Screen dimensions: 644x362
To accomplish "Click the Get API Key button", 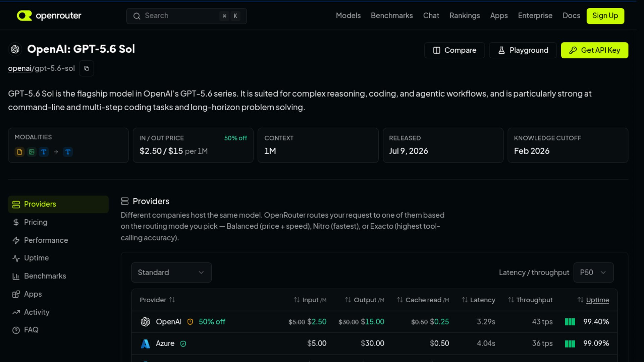I will click(594, 50).
